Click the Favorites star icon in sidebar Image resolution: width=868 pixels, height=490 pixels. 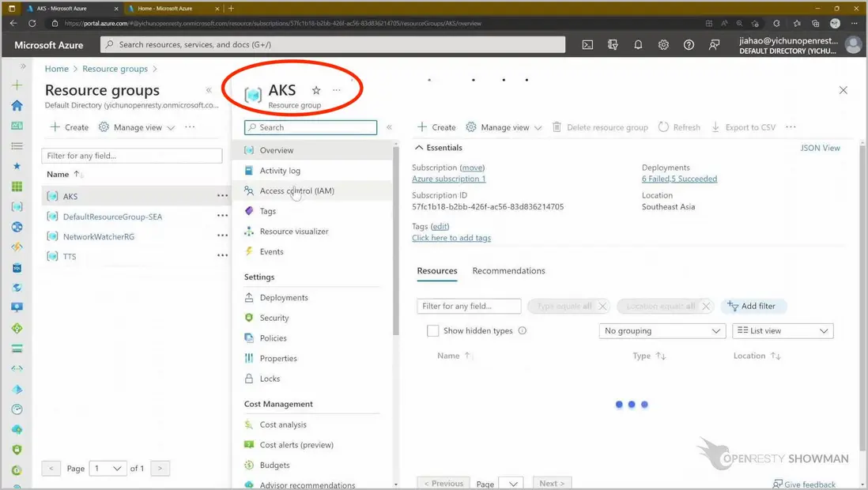point(17,166)
